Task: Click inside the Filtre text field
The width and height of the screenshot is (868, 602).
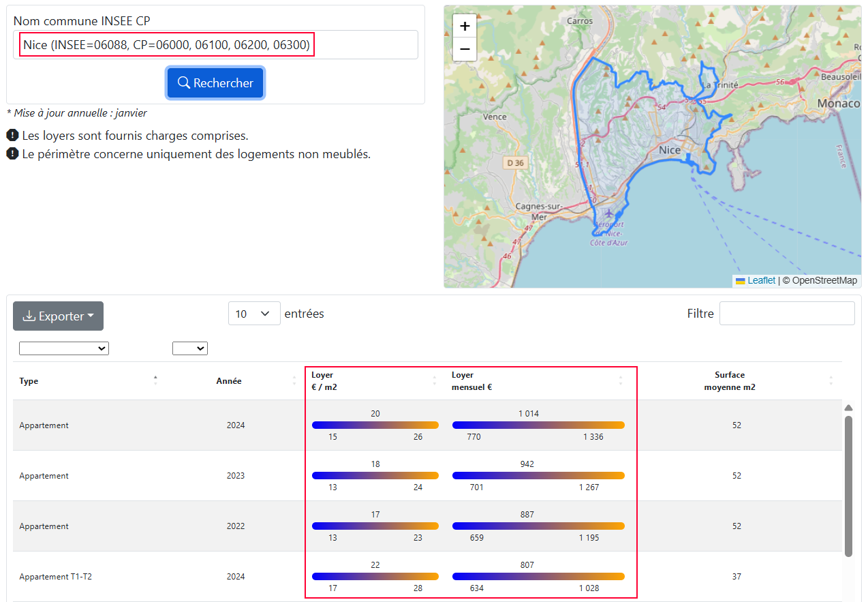Action: click(x=786, y=313)
